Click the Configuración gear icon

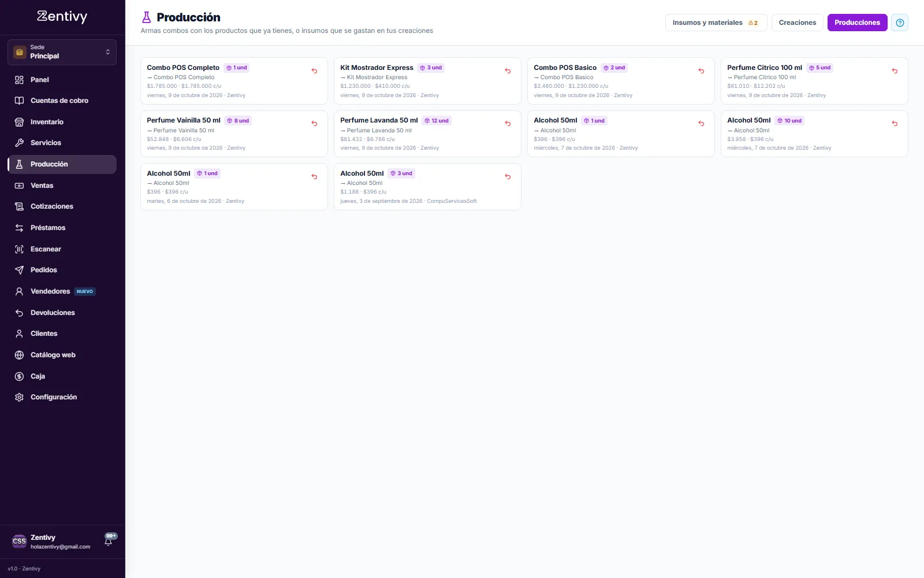click(19, 397)
